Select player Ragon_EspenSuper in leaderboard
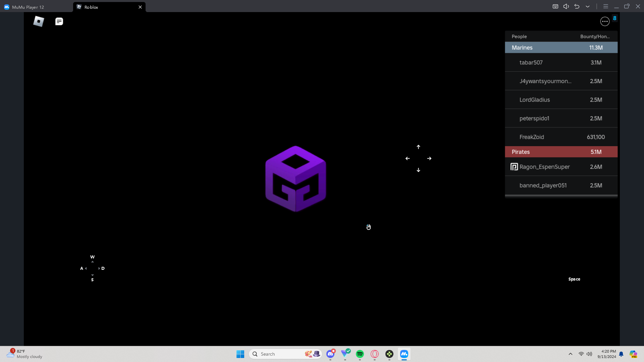Image resolution: width=644 pixels, height=362 pixels. pyautogui.click(x=561, y=167)
